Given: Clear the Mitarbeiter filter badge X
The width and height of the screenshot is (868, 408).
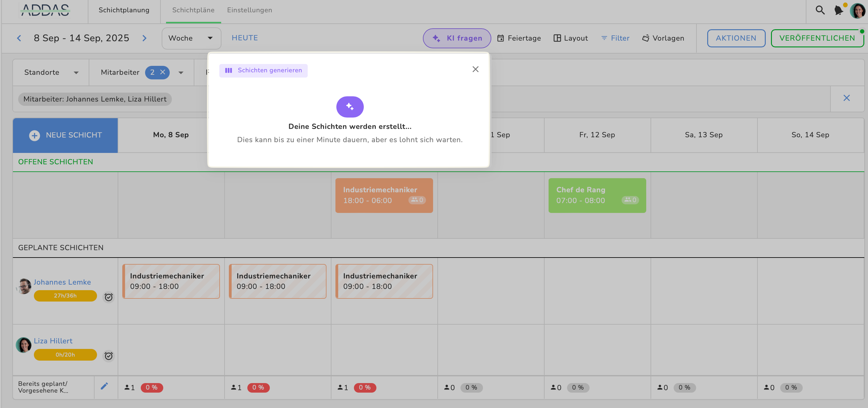Looking at the screenshot, I should pos(163,72).
